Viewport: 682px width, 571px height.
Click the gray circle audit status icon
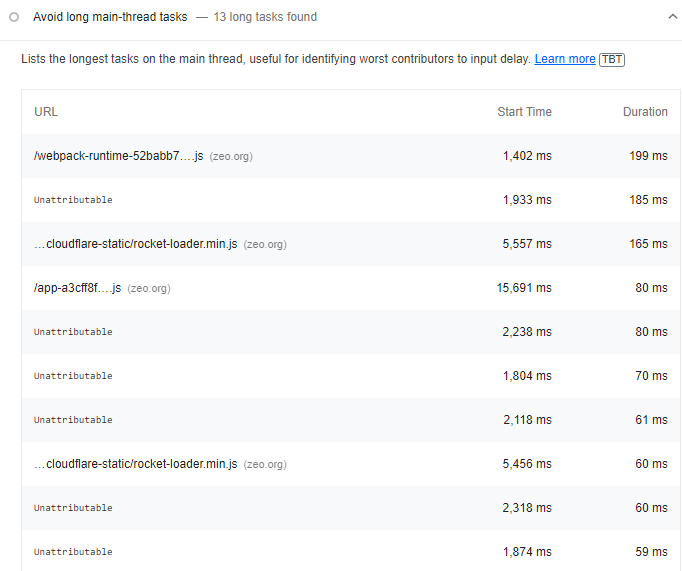point(14,17)
